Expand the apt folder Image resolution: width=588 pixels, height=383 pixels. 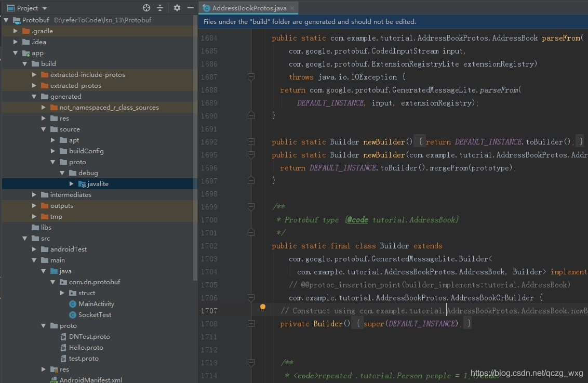(53, 140)
